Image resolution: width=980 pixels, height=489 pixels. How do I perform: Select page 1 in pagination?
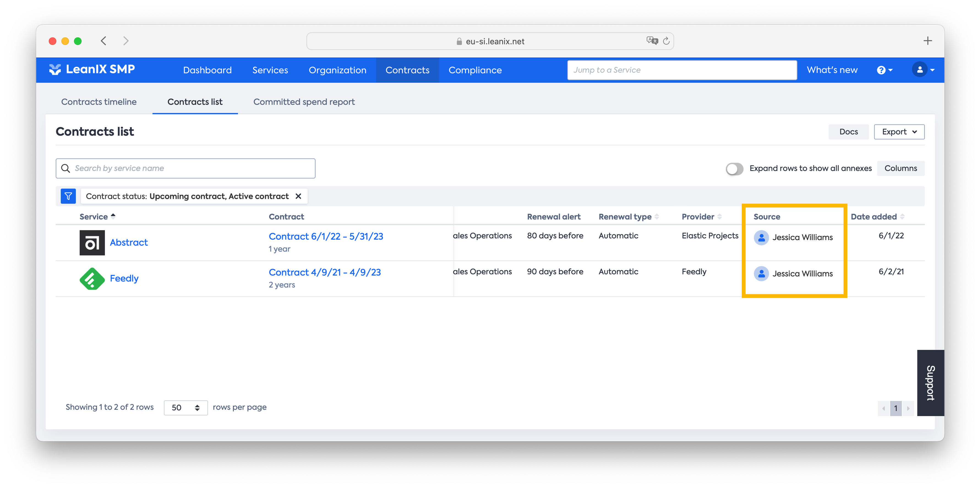coord(896,408)
